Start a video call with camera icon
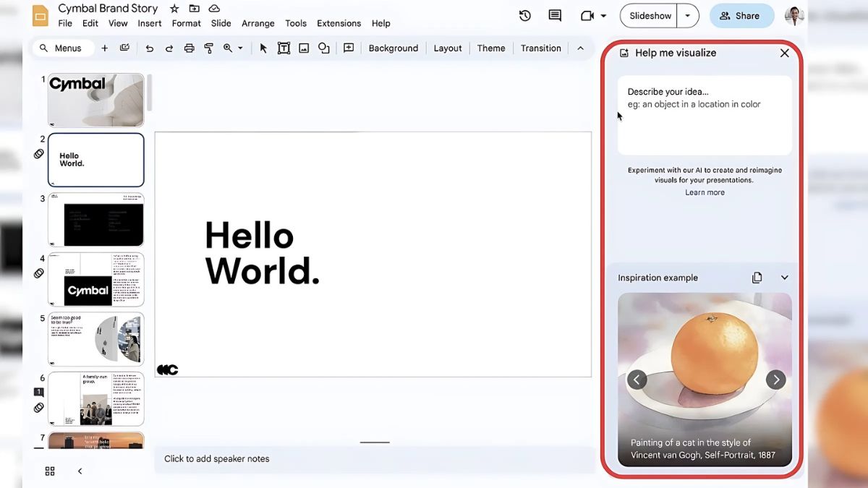Viewport: 868px width, 488px height. pyautogui.click(x=587, y=16)
